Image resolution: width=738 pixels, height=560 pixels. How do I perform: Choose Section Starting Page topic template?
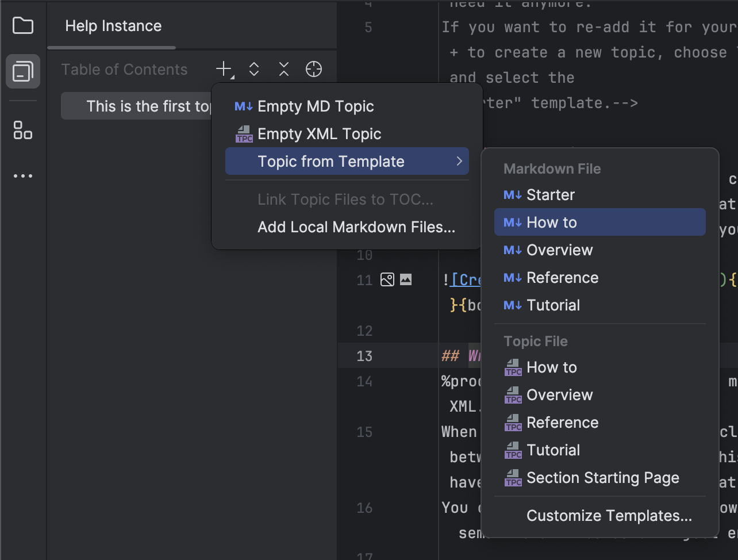pos(602,478)
